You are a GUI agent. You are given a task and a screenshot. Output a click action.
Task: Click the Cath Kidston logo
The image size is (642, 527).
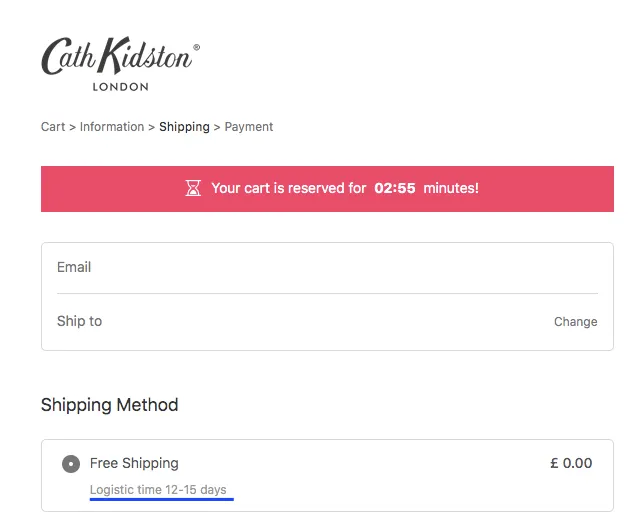120,58
